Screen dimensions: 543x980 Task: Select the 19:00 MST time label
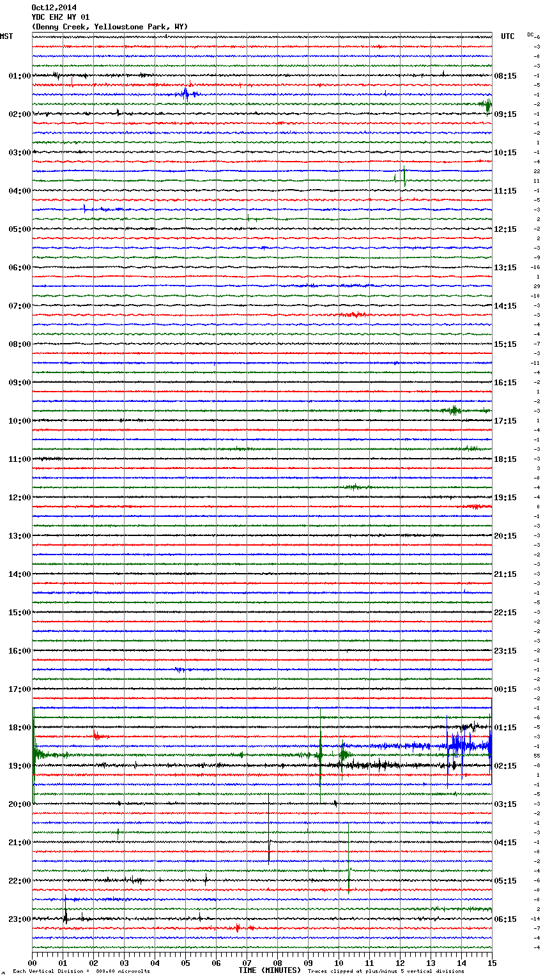click(x=20, y=766)
